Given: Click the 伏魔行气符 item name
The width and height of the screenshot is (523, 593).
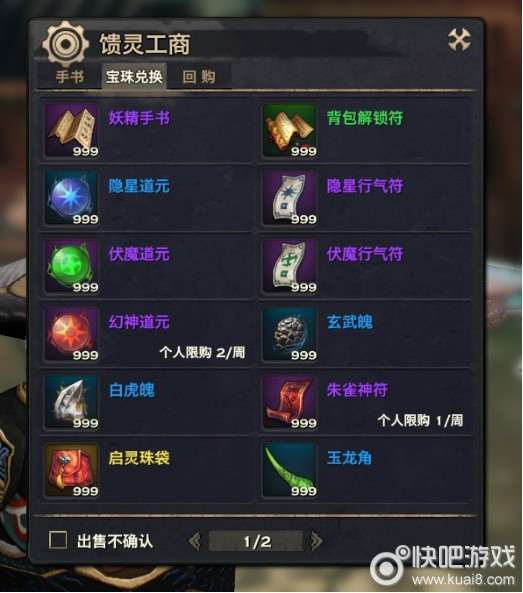Looking at the screenshot, I should coord(365,254).
